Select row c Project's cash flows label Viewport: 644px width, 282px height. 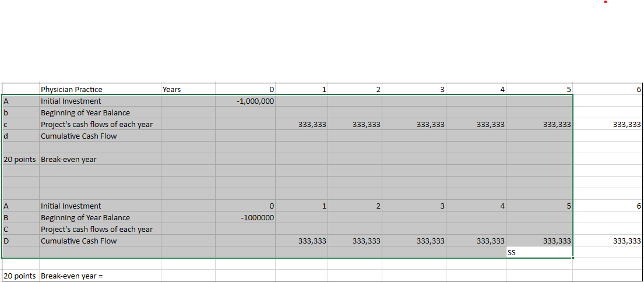coord(100,124)
